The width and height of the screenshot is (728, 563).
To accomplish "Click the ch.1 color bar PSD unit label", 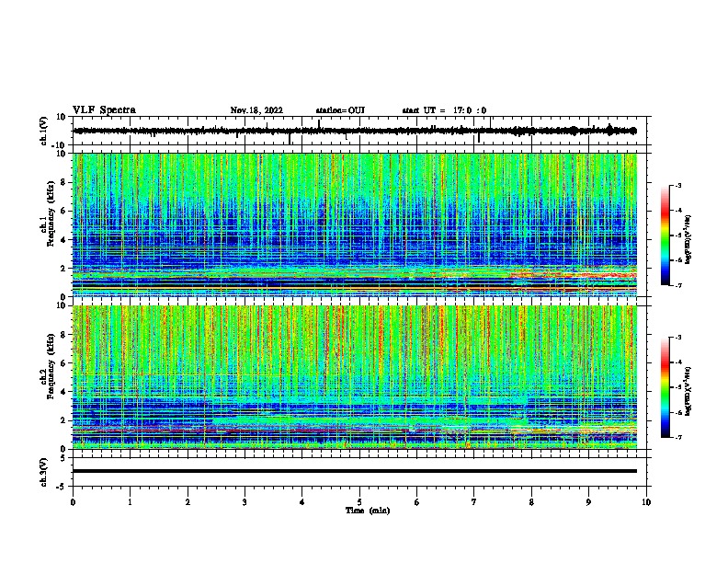I will [x=688, y=240].
